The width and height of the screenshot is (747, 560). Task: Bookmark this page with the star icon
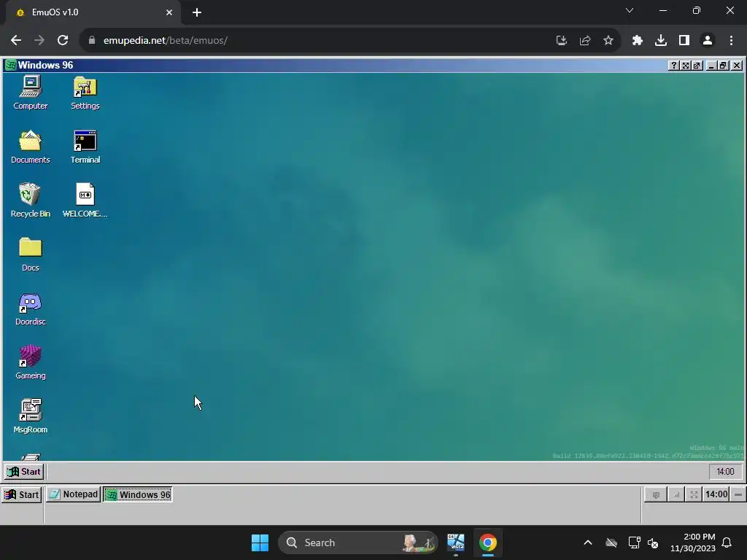[x=608, y=41]
